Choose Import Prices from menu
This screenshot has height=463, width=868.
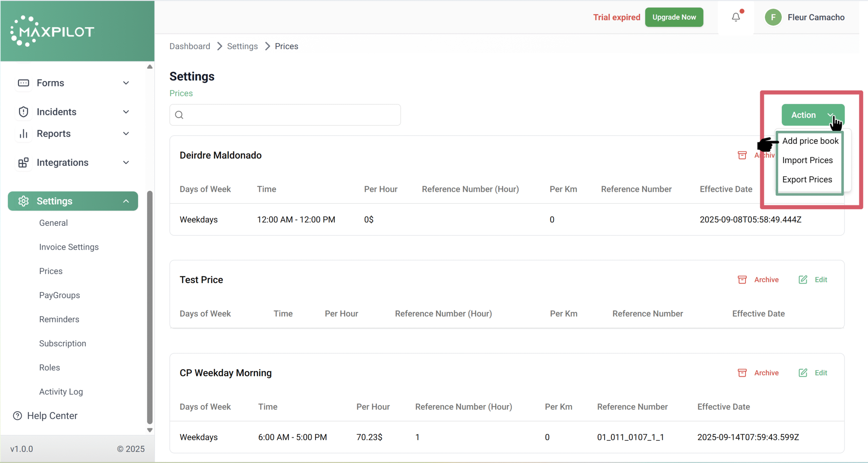click(x=807, y=160)
